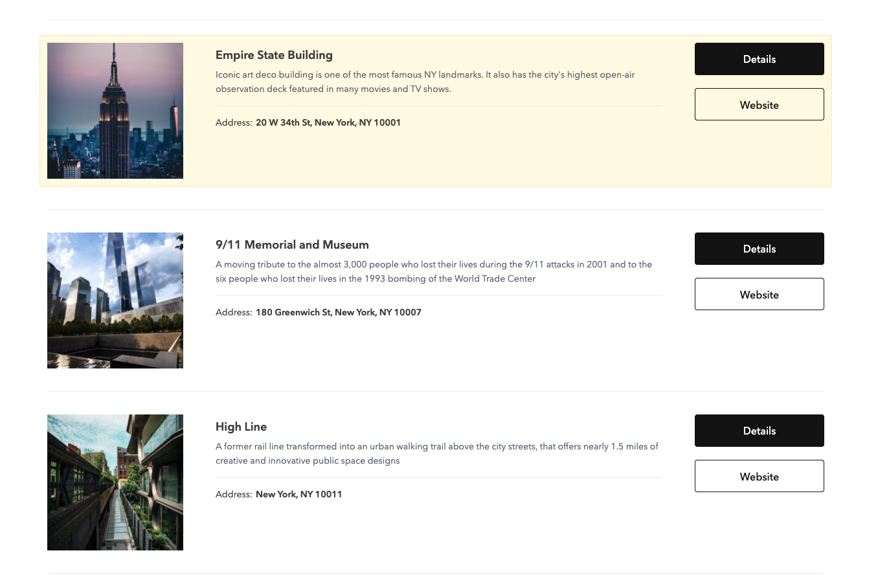The image size is (878, 588).
Task: Visit the High Line Website
Action: point(759,476)
